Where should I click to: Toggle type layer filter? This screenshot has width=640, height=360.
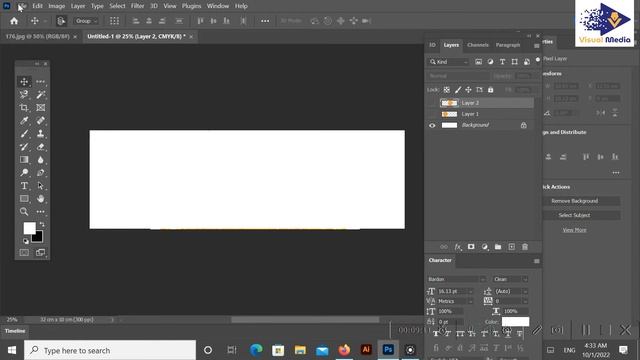click(502, 62)
